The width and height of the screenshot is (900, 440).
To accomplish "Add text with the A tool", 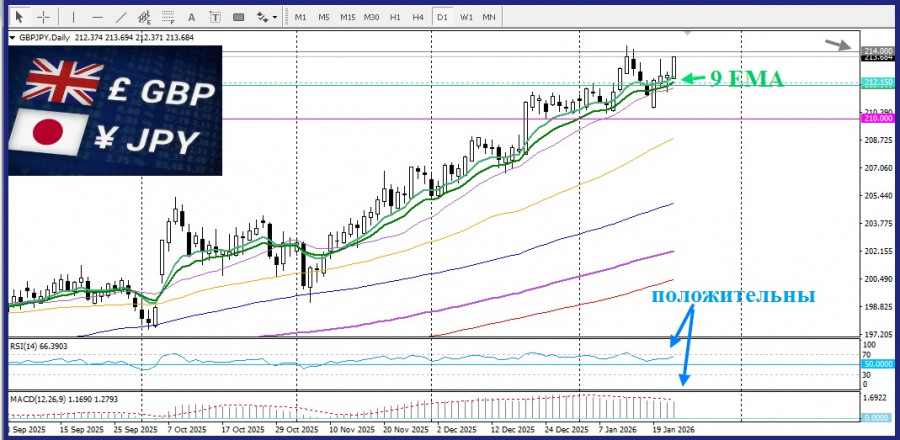I will [191, 17].
